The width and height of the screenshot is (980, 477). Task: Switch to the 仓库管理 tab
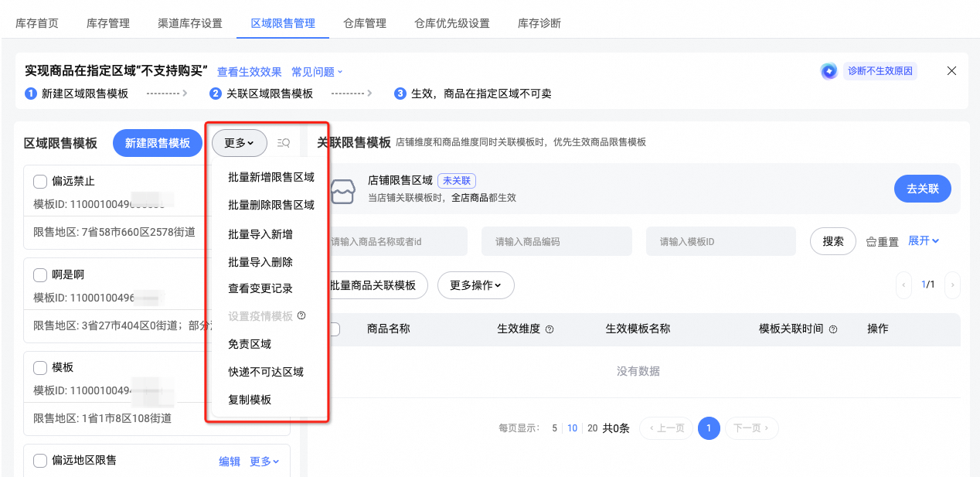(365, 23)
